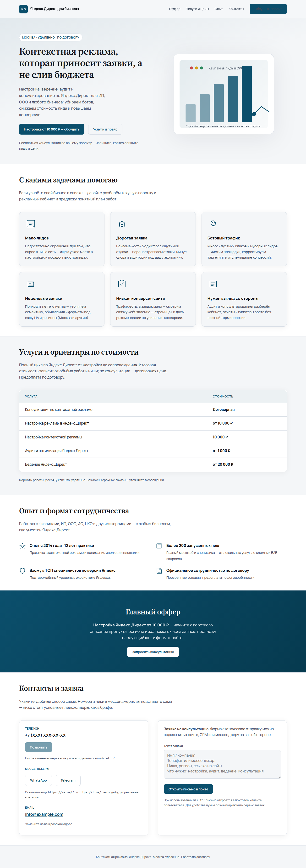
Task: Click the Более 200 запущенных ниш heading
Action: click(x=193, y=545)
